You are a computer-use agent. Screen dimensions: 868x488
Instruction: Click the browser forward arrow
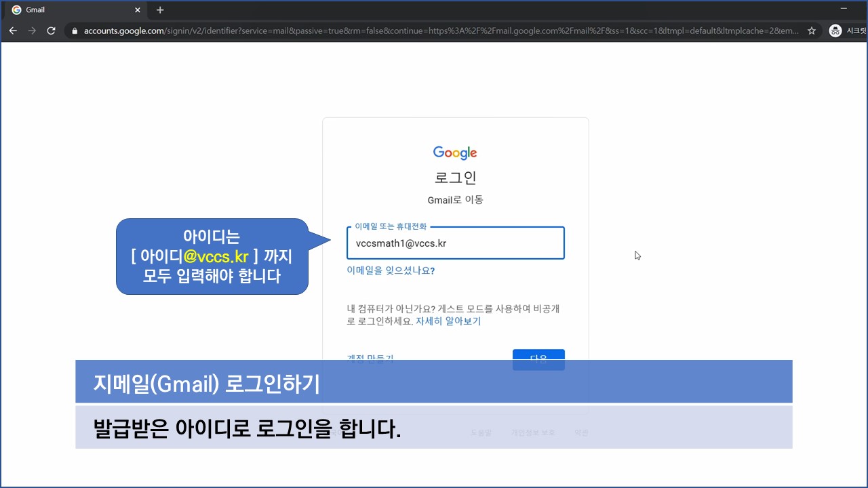(x=32, y=30)
